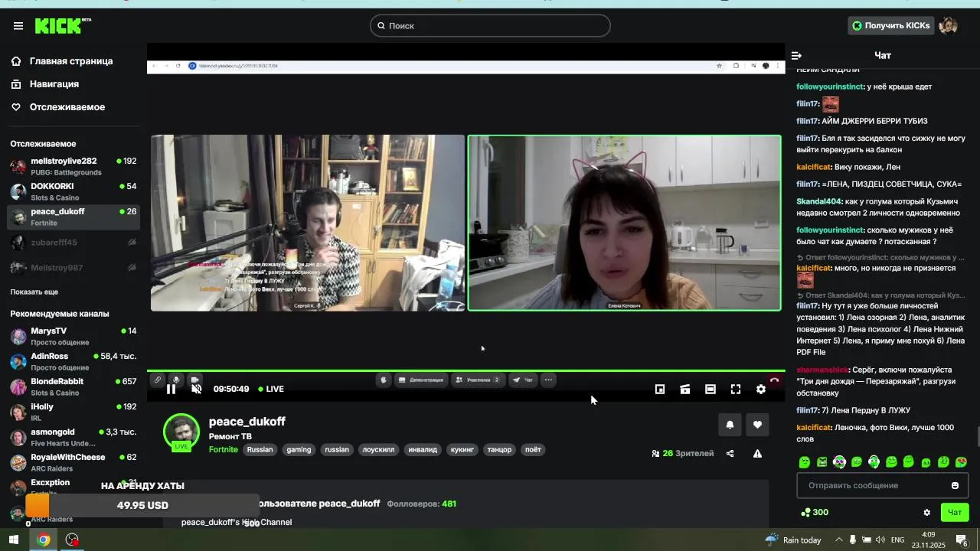Collapse the chat panel arrow icon
The image size is (980, 551).
[x=796, y=55]
